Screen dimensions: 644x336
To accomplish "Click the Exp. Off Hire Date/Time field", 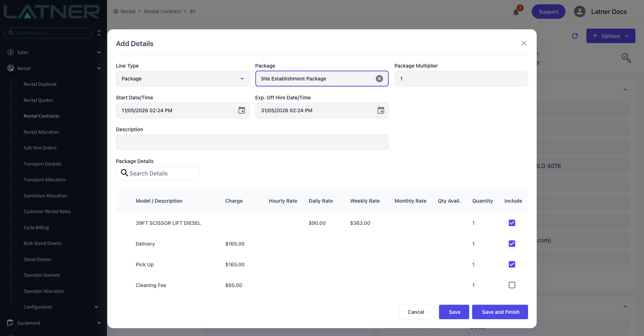I will pyautogui.click(x=322, y=110).
